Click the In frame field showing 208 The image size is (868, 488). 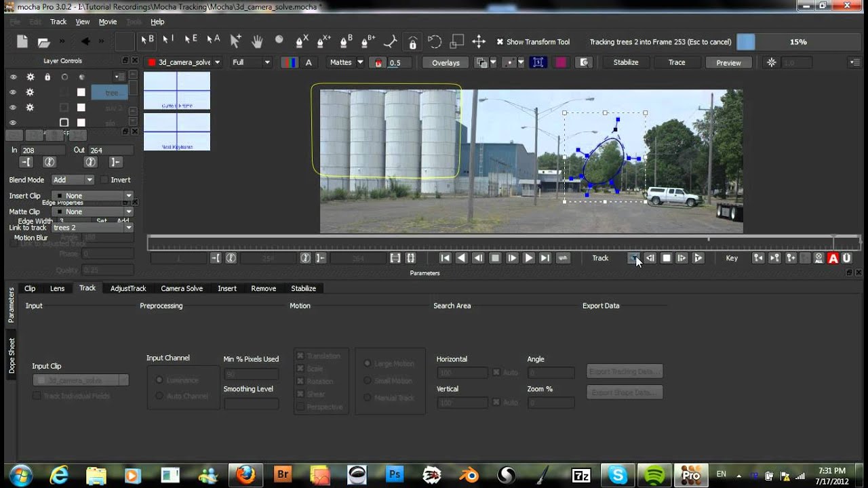point(43,150)
